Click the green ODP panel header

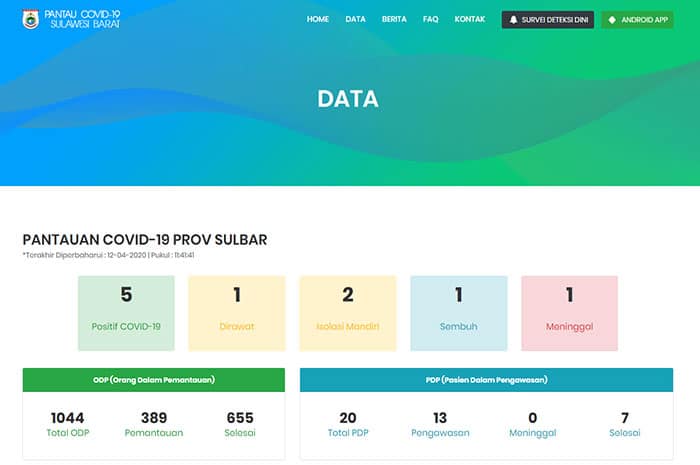pyautogui.click(x=154, y=380)
